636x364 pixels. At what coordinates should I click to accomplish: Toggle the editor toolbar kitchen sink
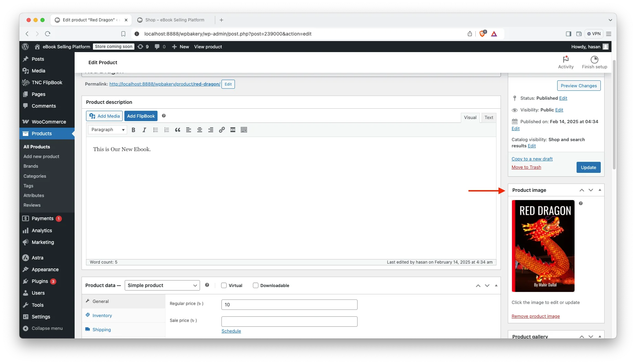click(244, 130)
